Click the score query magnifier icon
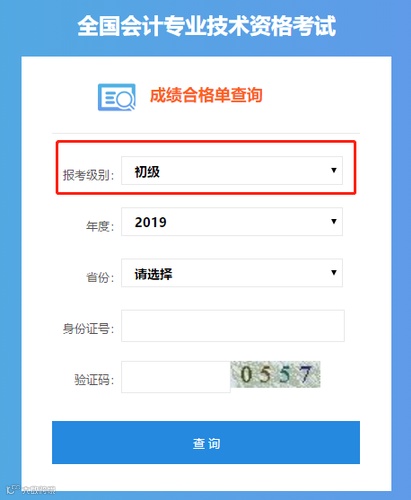Image resolution: width=411 pixels, height=500 pixels. [x=117, y=97]
